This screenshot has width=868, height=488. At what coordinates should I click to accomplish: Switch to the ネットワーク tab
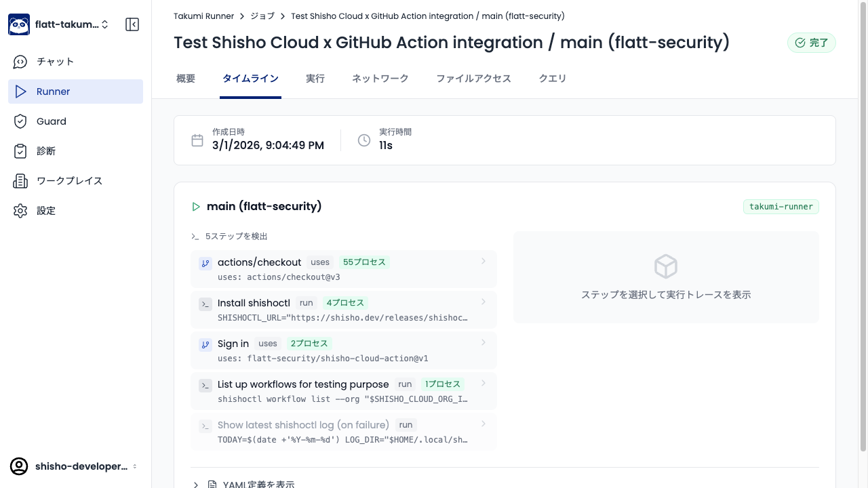pos(380,79)
